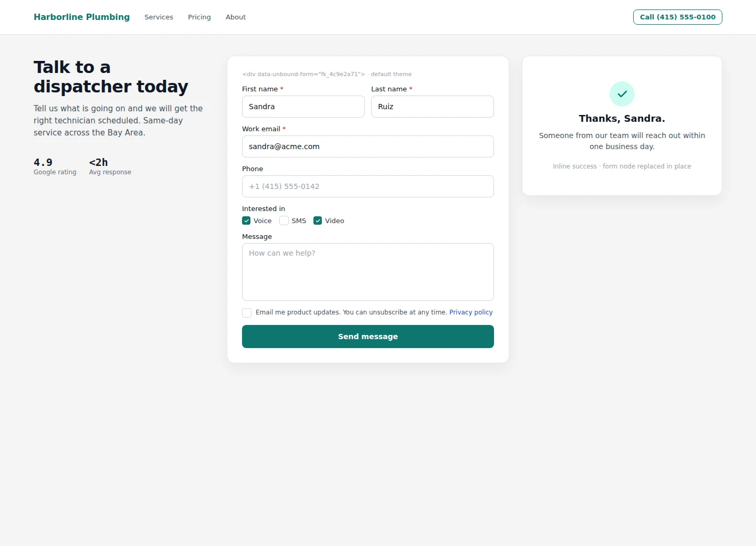The height and width of the screenshot is (546, 756).
Task: Click into the Phone number field
Action: pyautogui.click(x=368, y=186)
